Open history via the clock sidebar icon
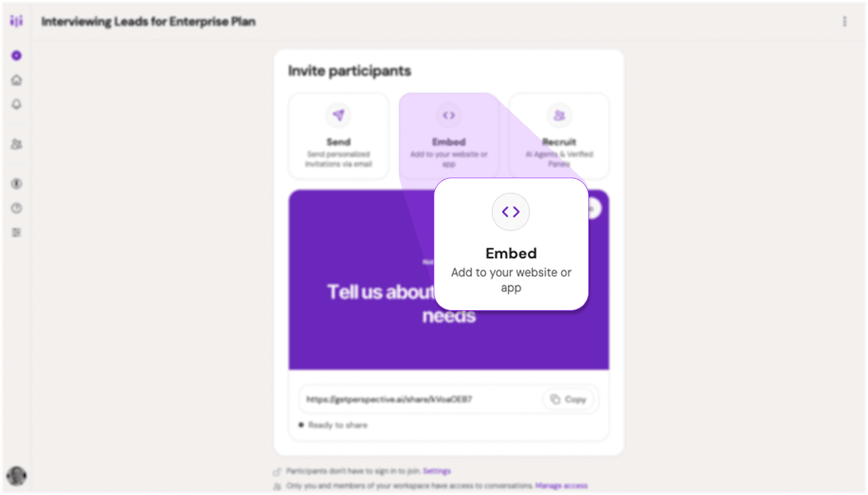 point(16,208)
